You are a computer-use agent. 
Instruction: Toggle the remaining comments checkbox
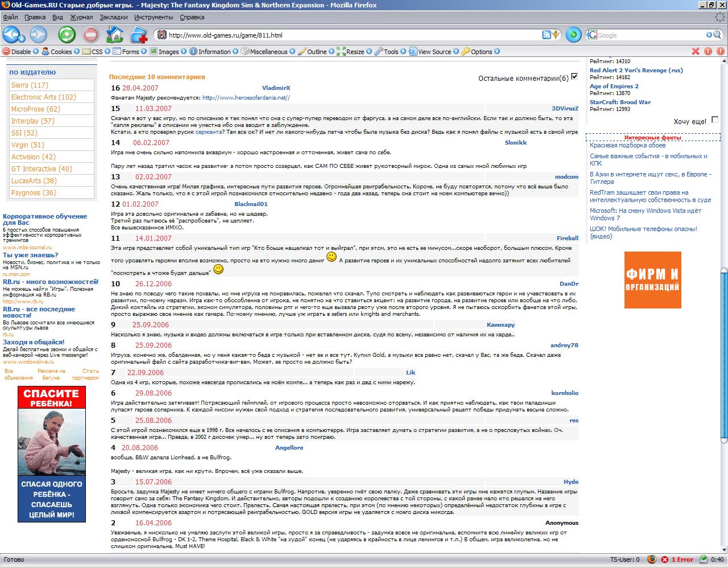(x=574, y=76)
